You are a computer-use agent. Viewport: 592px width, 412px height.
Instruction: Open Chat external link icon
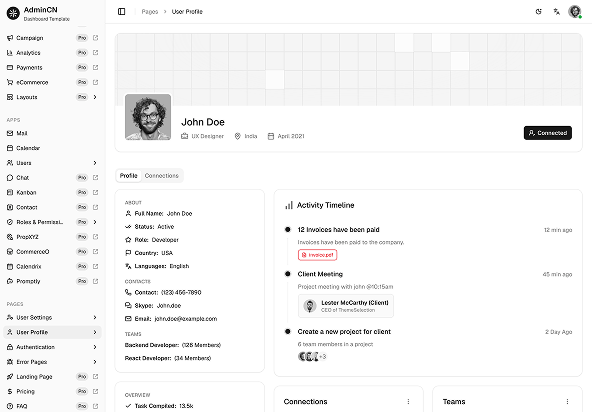[96, 177]
